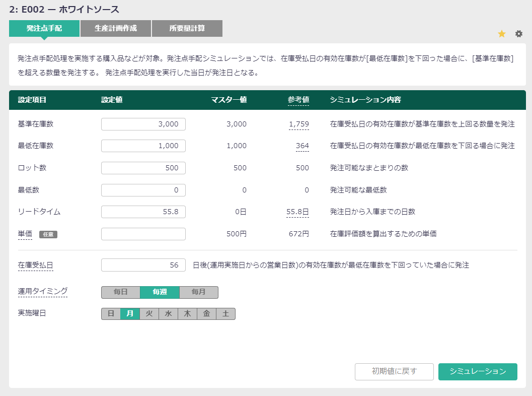Open the 所要量計算 tab
Screen dimensions: 532x396
pyautogui.click(x=187, y=29)
